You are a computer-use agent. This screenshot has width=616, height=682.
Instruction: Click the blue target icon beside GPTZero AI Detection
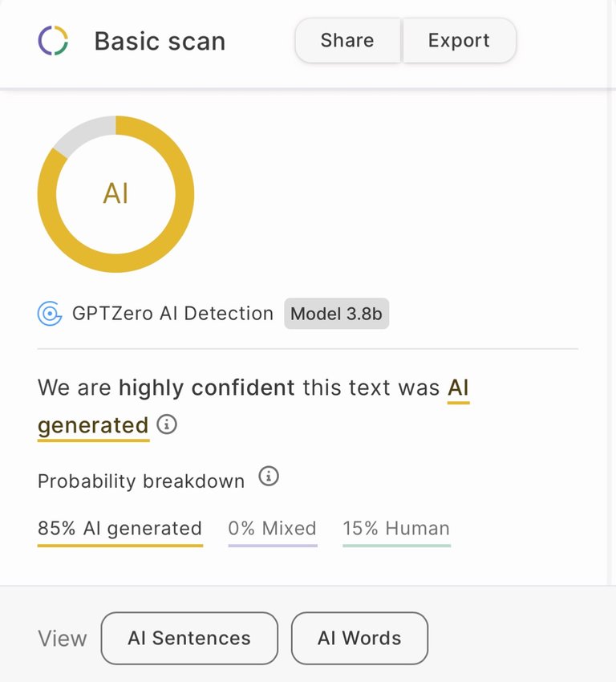[50, 314]
